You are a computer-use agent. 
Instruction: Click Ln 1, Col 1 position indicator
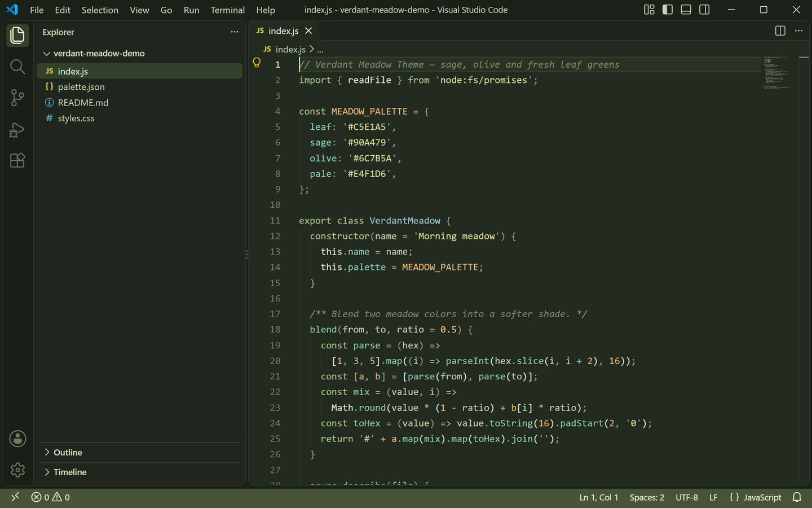pos(599,497)
